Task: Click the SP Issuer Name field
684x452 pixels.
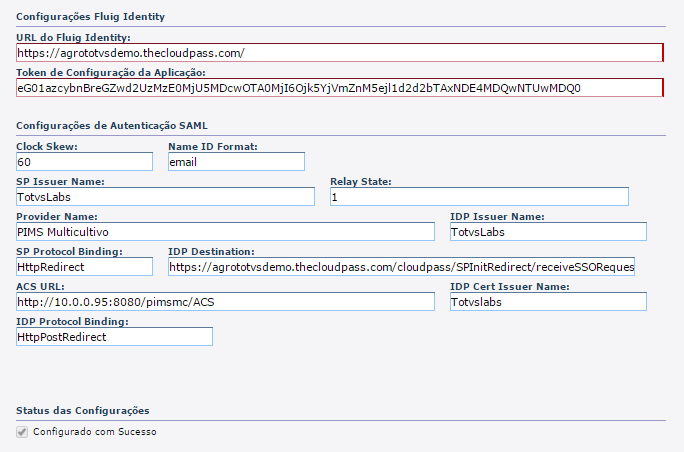Action: click(165, 197)
